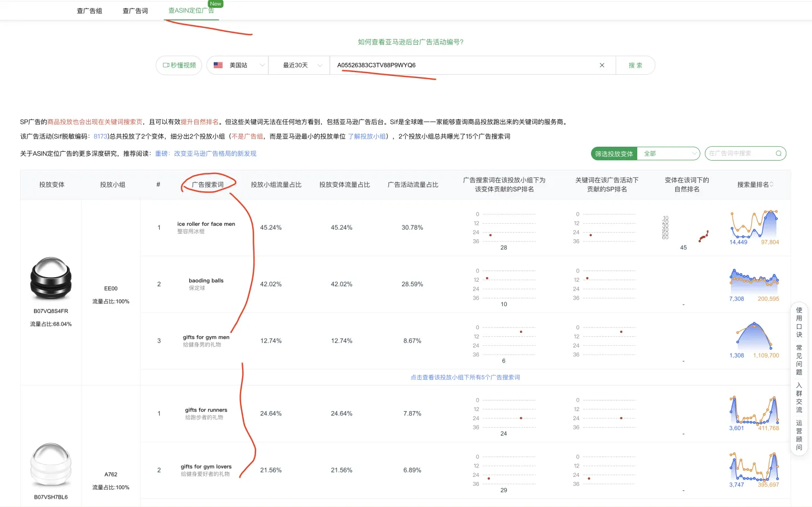Click the X to clear the ASIN input
812x507 pixels.
tap(602, 65)
